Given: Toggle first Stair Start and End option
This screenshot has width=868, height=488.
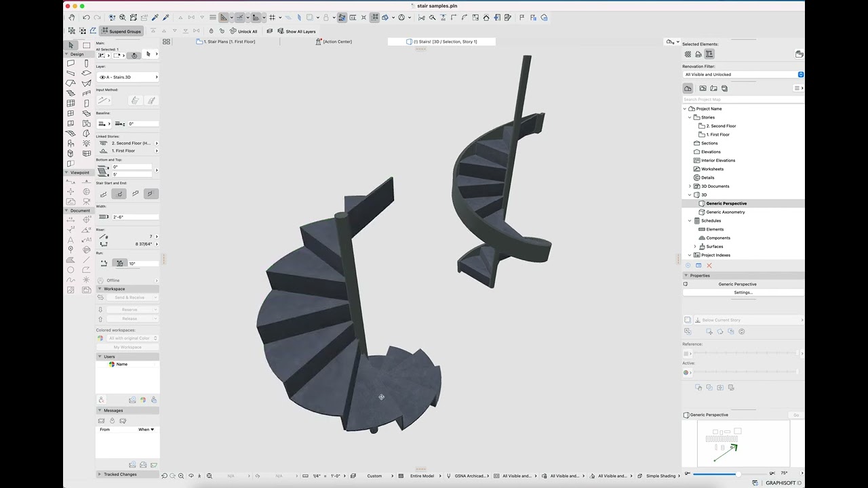Looking at the screenshot, I should [104, 194].
